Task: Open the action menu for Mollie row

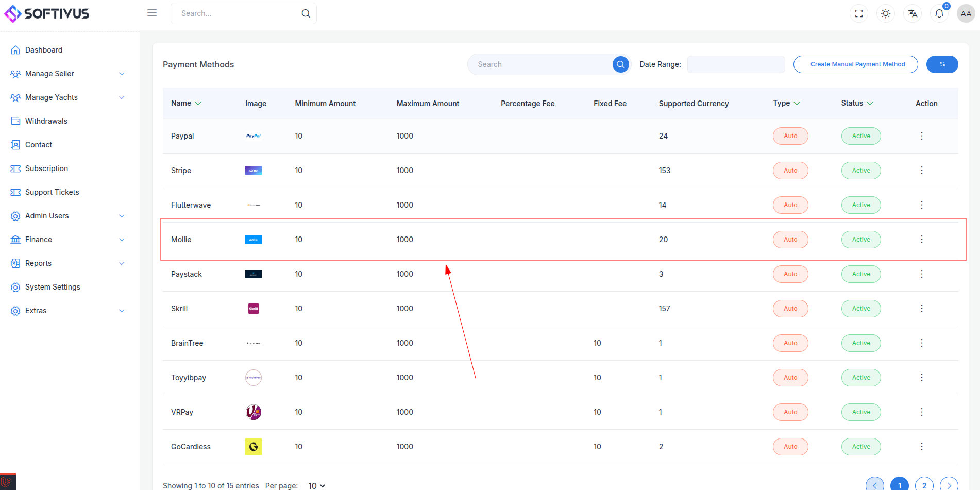Action: [x=922, y=240]
